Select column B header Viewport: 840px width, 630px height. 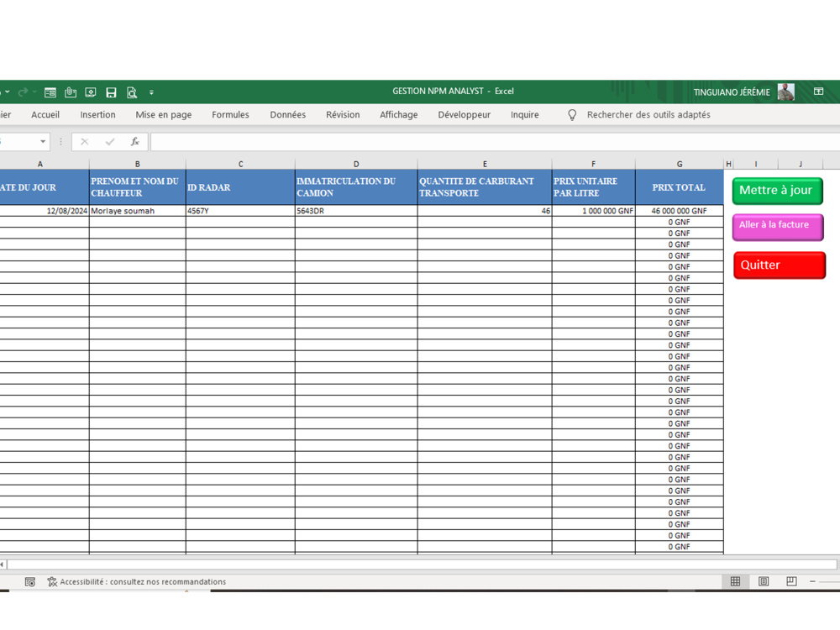click(137, 164)
